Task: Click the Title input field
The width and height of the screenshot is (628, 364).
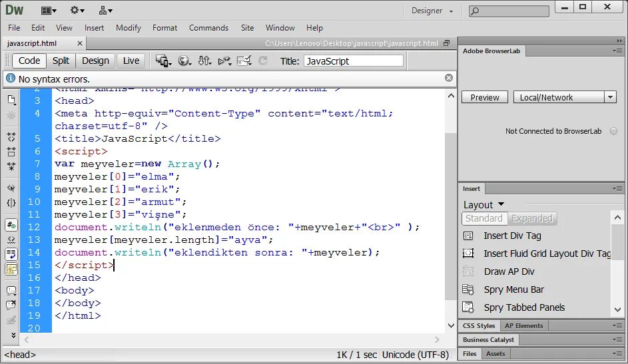Action: tap(353, 61)
